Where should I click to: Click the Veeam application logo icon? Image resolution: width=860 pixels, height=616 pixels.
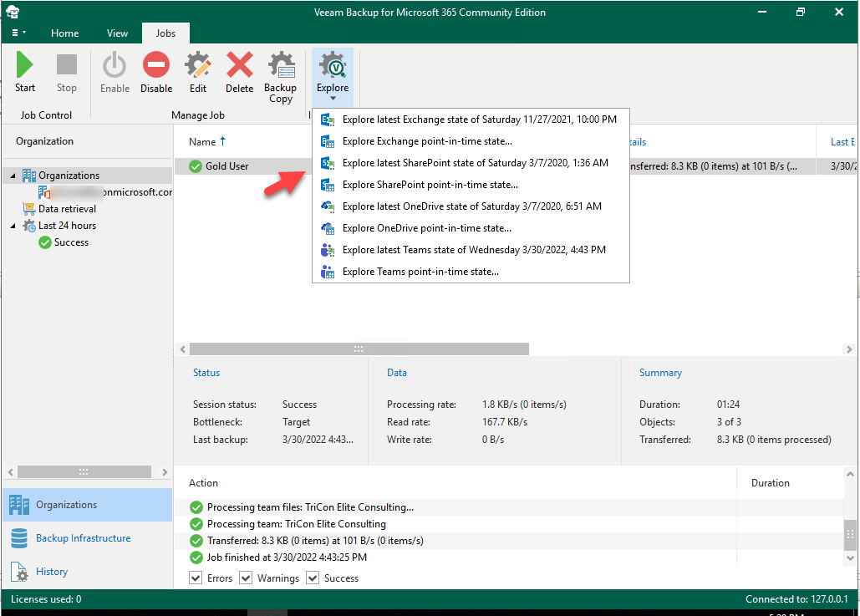[x=13, y=12]
